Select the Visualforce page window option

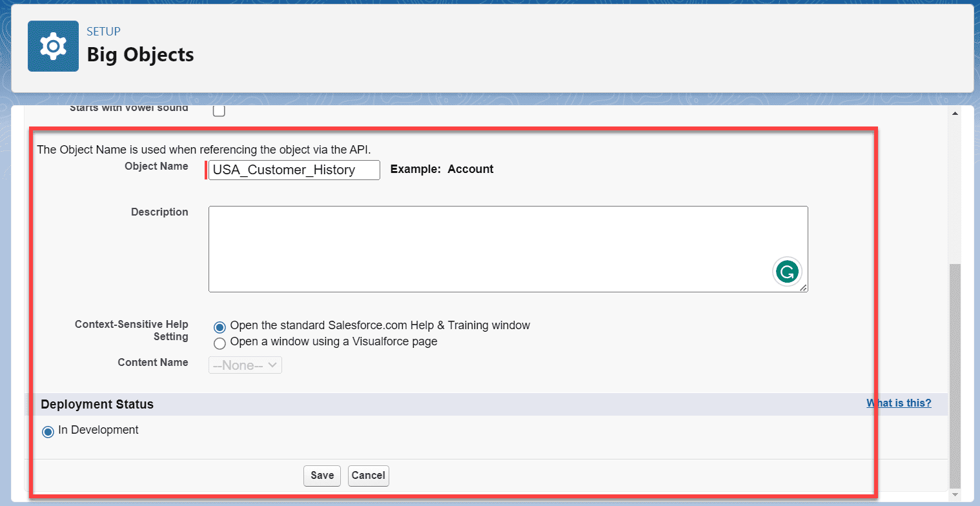point(219,343)
